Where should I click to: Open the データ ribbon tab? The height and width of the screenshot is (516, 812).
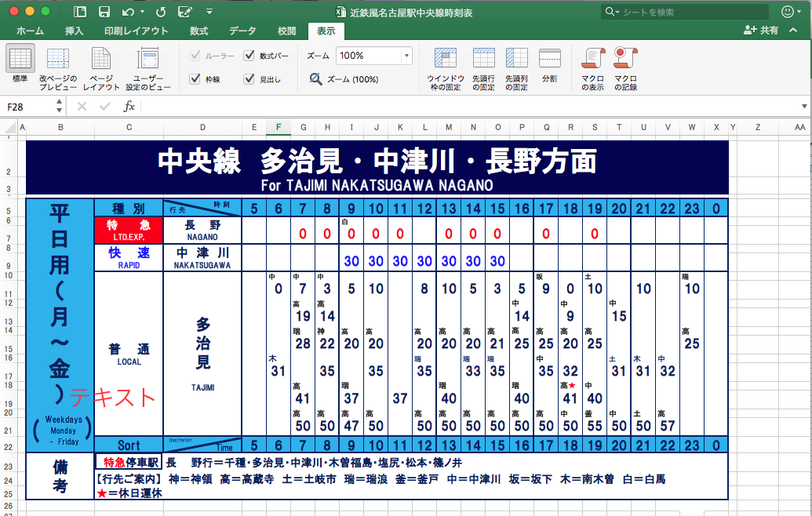tap(243, 31)
